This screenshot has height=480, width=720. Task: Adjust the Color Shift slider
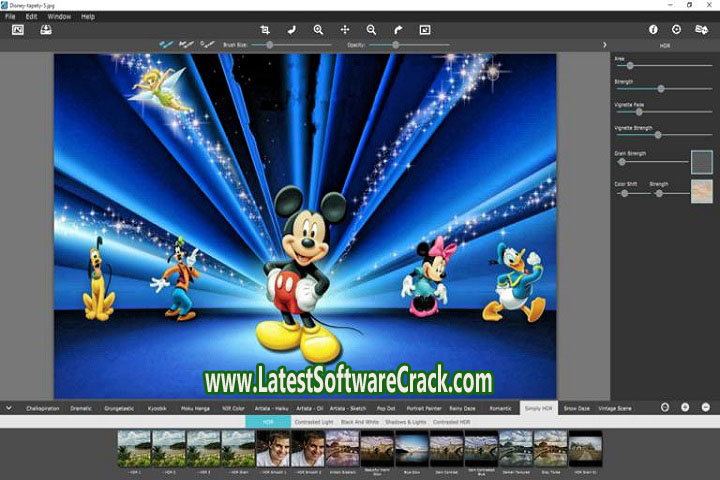(x=624, y=193)
